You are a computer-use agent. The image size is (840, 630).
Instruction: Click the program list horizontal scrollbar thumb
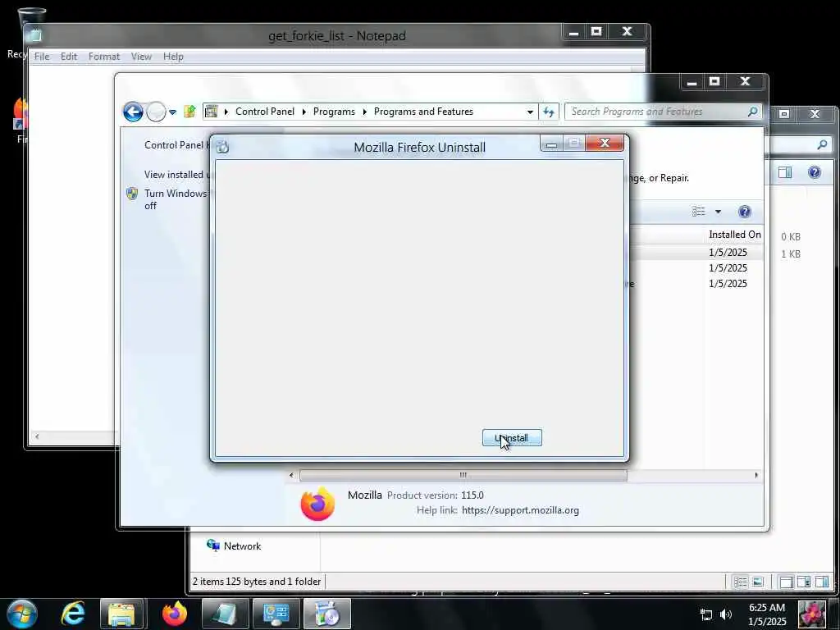(x=463, y=475)
